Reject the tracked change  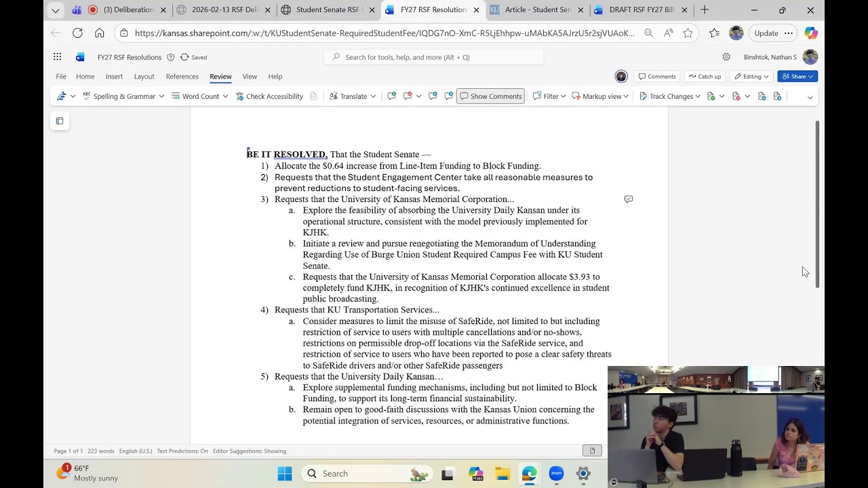tap(736, 96)
